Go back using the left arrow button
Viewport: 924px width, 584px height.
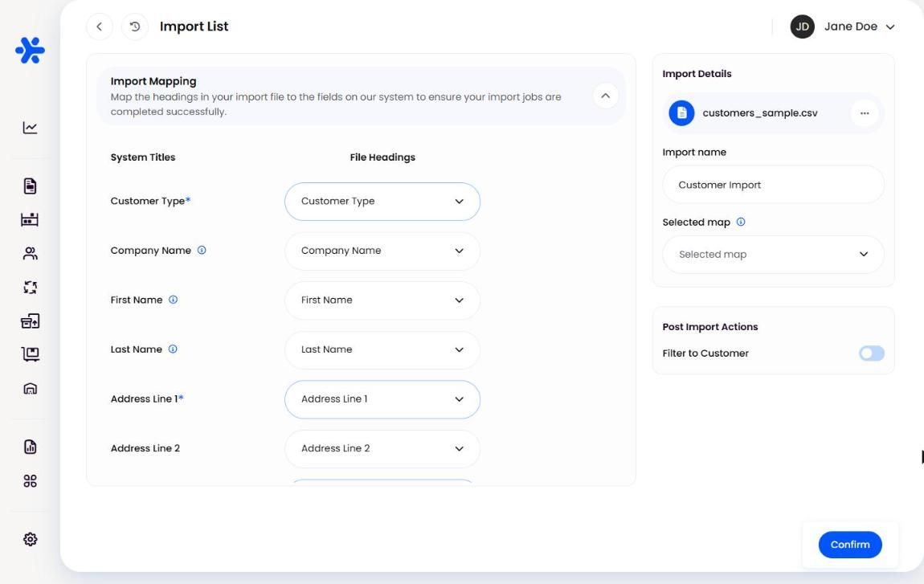click(x=100, y=27)
